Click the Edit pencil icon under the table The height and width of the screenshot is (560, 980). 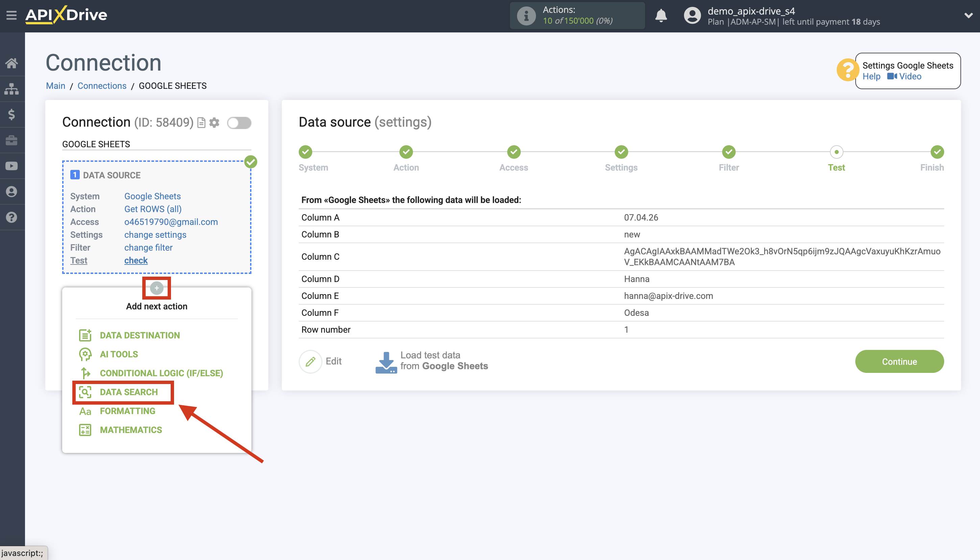pyautogui.click(x=310, y=361)
